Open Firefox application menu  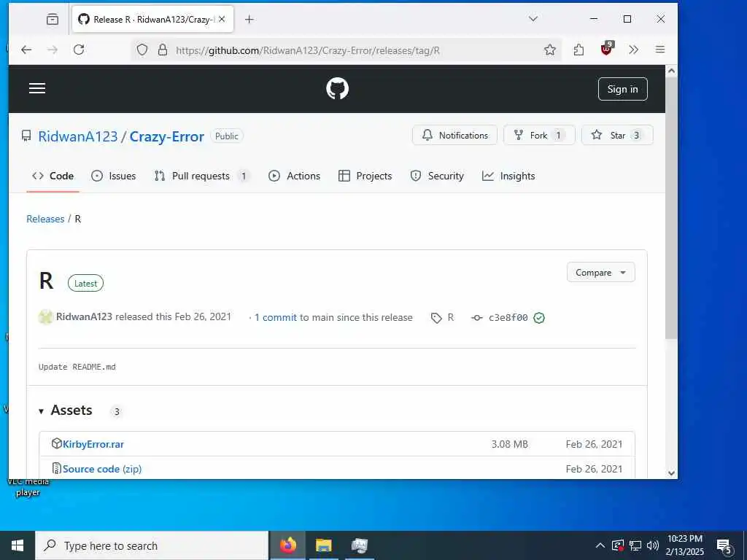pyautogui.click(x=659, y=50)
